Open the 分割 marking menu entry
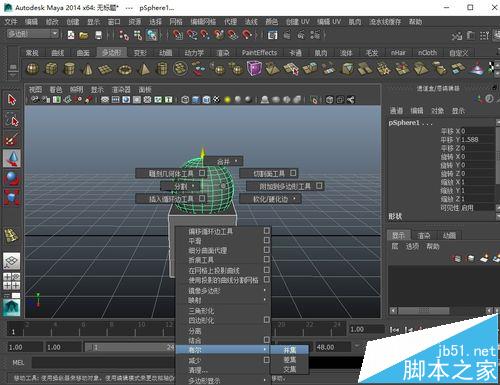The width and height of the screenshot is (500, 385). [x=180, y=186]
